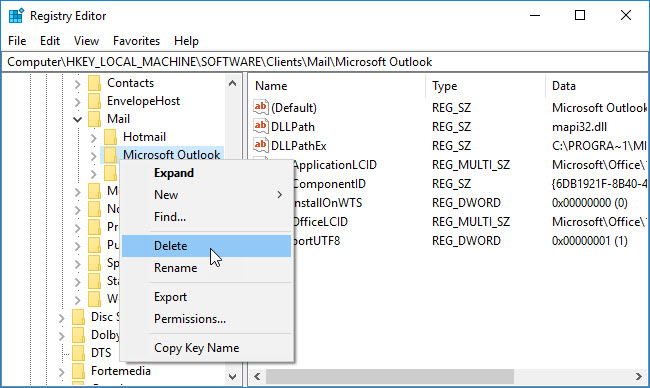Image resolution: width=650 pixels, height=388 pixels.
Task: Expand the Microsoft Outlook key with chevron
Action: (94, 156)
